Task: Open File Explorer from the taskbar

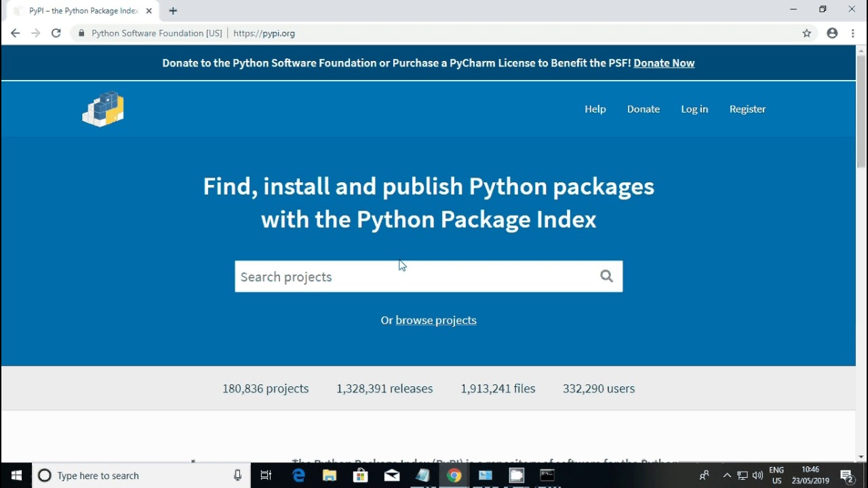Action: point(330,475)
